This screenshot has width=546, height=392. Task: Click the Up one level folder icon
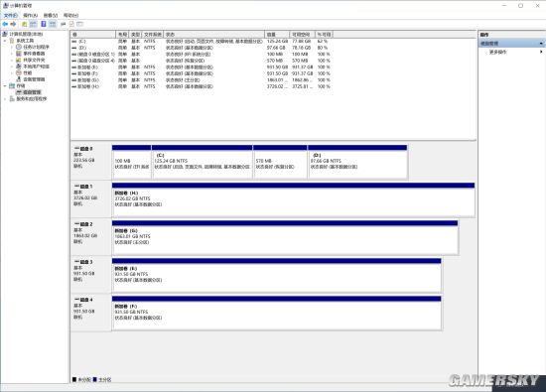(x=25, y=24)
